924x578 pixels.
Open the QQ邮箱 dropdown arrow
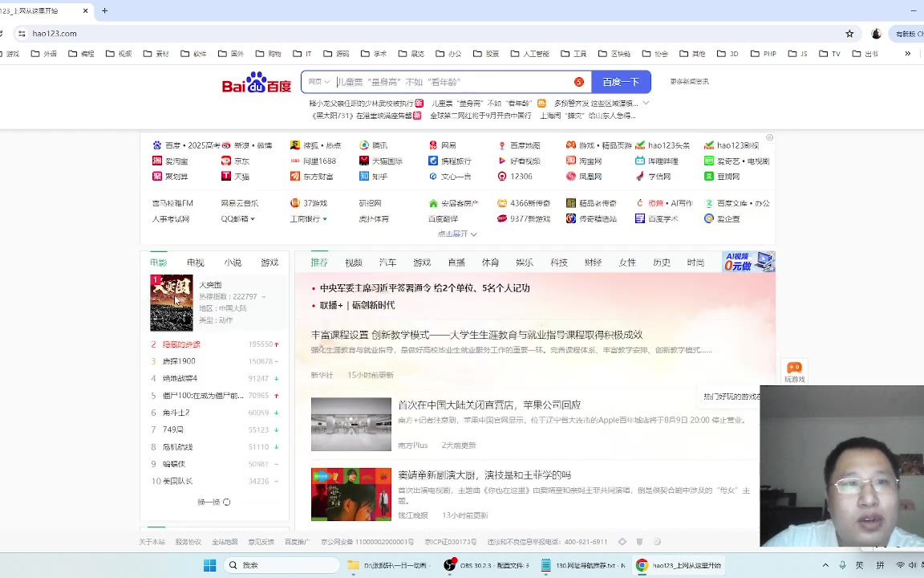point(253,219)
